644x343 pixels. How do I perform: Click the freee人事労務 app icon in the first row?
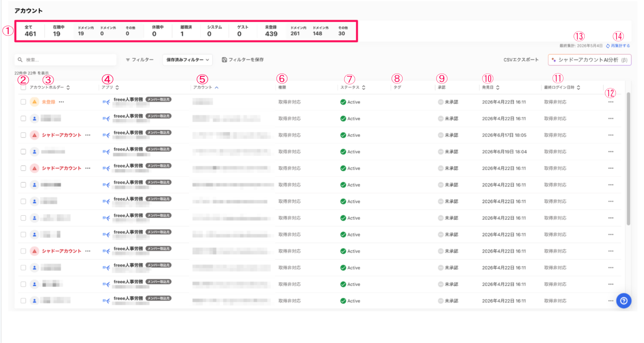point(106,102)
